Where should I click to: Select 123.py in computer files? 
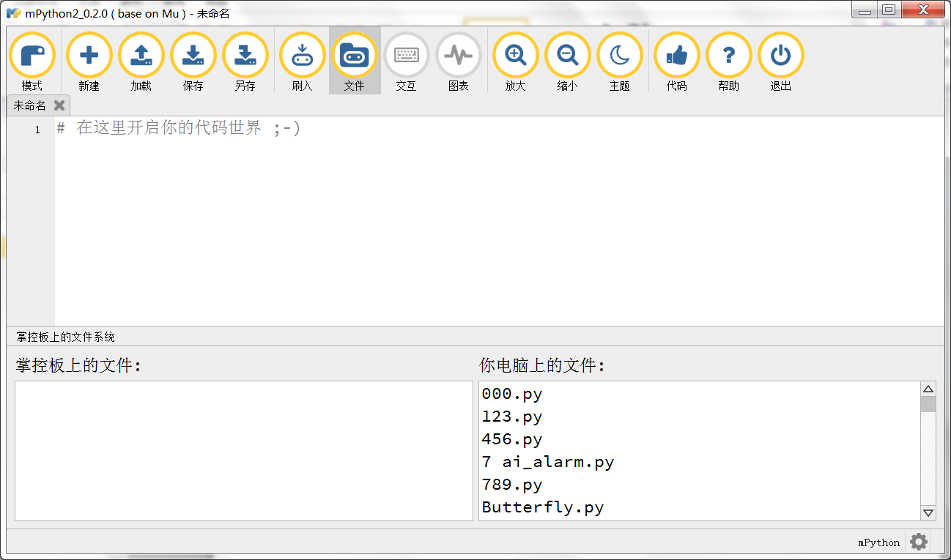512,417
